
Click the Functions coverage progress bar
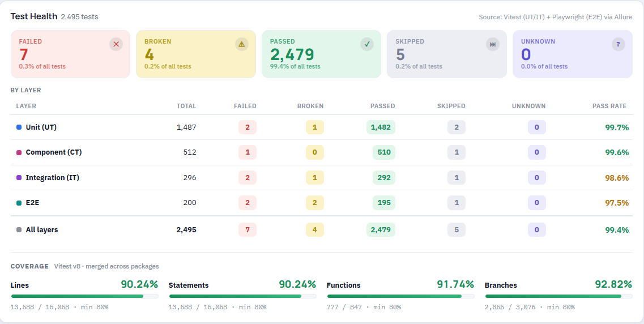click(x=400, y=296)
